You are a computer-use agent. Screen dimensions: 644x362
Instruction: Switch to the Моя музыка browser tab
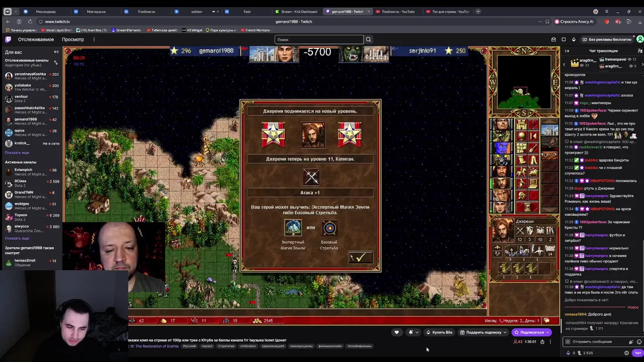96,12
